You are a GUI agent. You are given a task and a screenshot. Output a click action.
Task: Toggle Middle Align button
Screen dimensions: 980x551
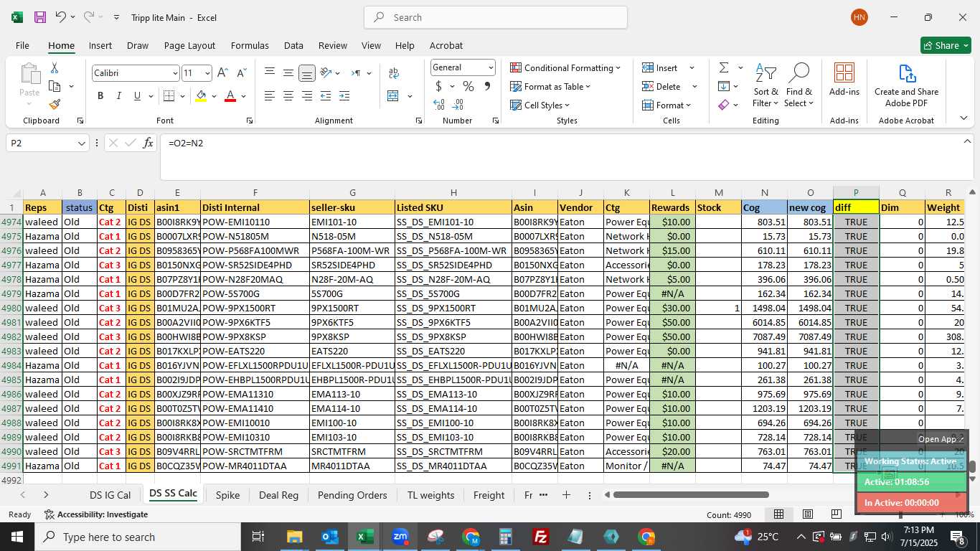click(288, 73)
